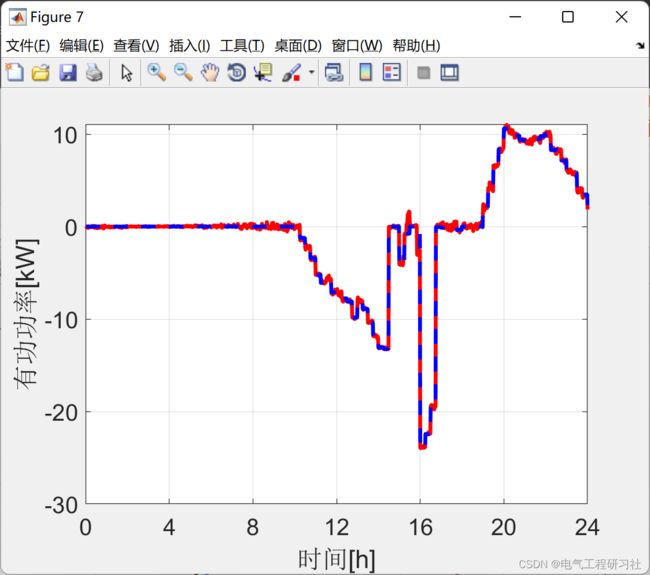Screen dimensions: 650x575
Task: Open the 编辑(E) menu
Action: (81, 46)
